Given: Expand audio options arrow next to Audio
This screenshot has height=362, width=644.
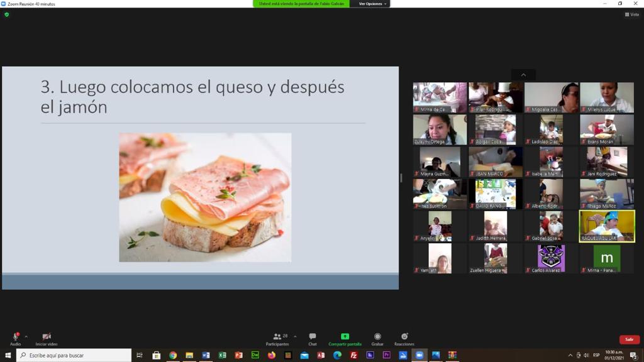Looking at the screenshot, I should coord(26,337).
